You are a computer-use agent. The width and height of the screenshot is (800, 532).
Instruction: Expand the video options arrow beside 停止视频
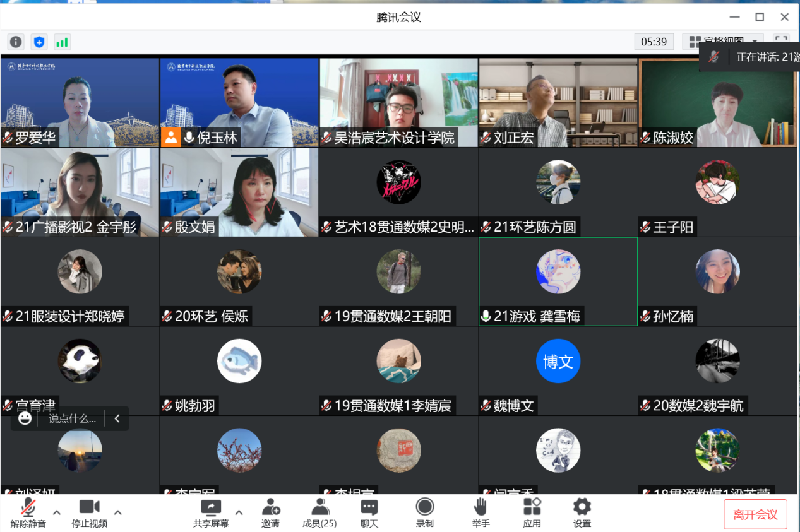(118, 512)
